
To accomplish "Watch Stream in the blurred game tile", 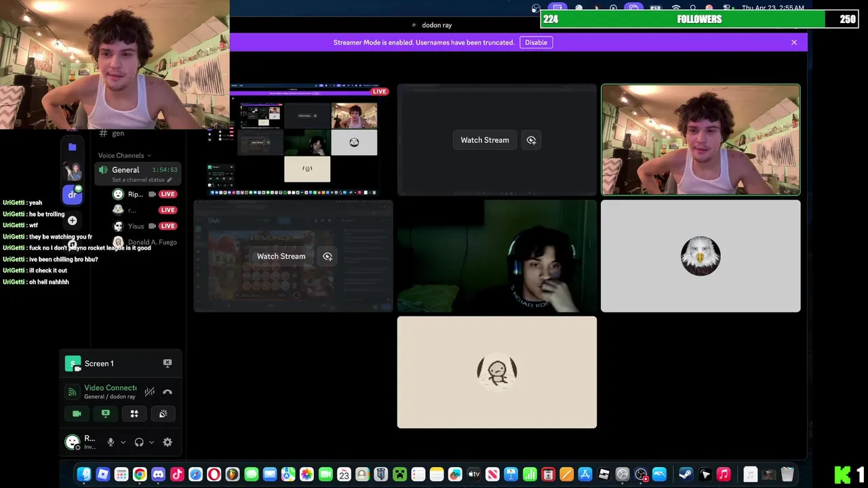I will tap(281, 256).
